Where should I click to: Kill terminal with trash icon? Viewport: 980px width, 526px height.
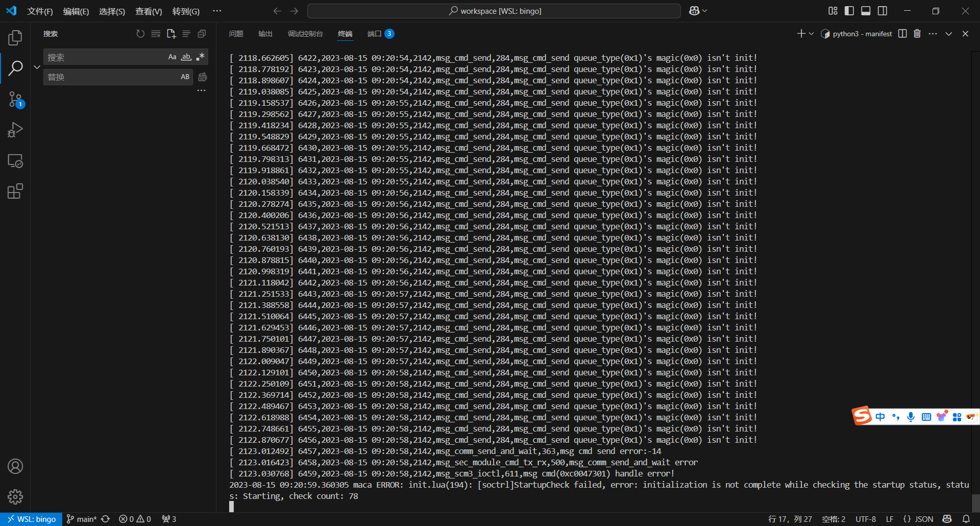917,34
